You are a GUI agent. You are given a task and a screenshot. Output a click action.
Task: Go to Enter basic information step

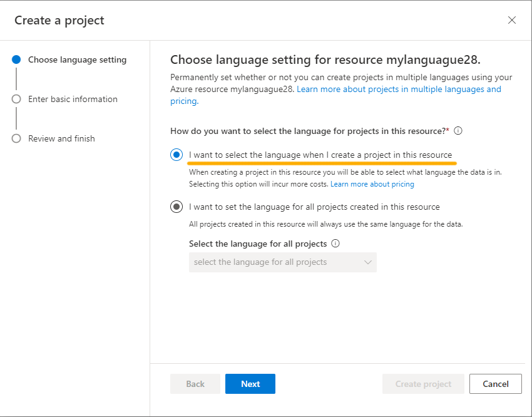pos(73,99)
